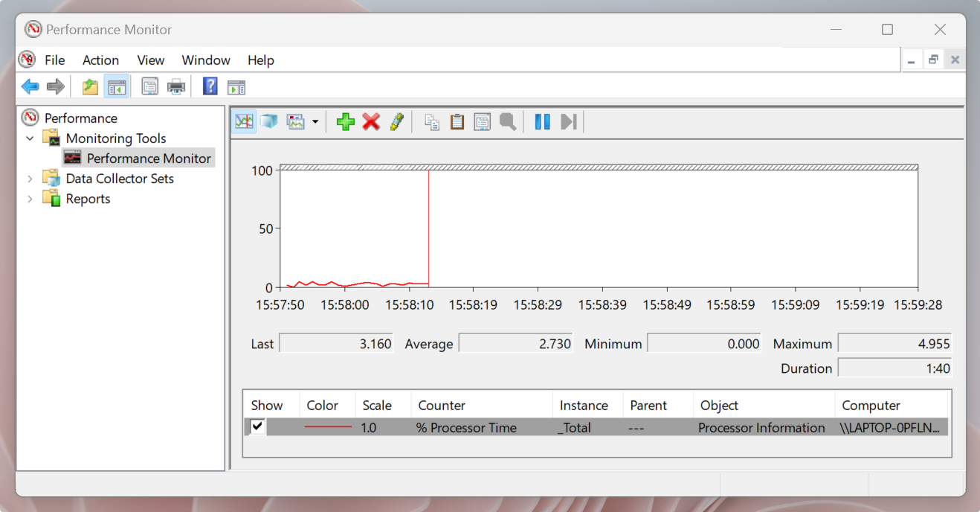Uncheck the Show box for Processor Time

(256, 427)
